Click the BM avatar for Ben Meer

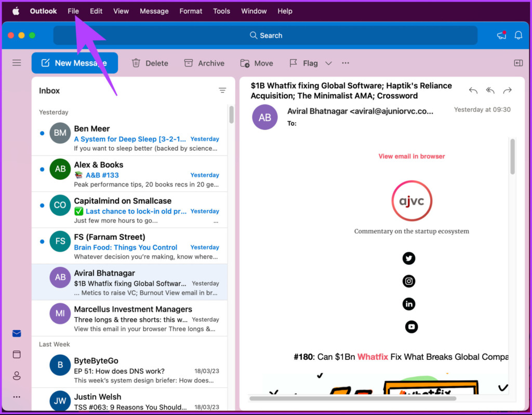(x=60, y=133)
